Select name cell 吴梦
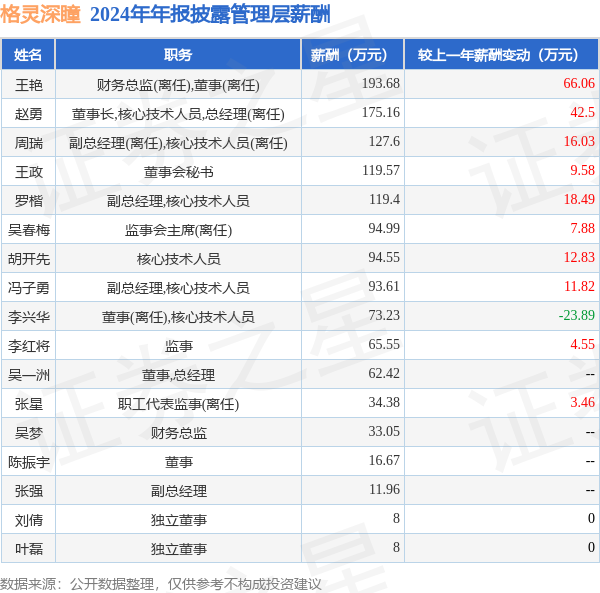The width and height of the screenshot is (600, 593). (x=29, y=433)
